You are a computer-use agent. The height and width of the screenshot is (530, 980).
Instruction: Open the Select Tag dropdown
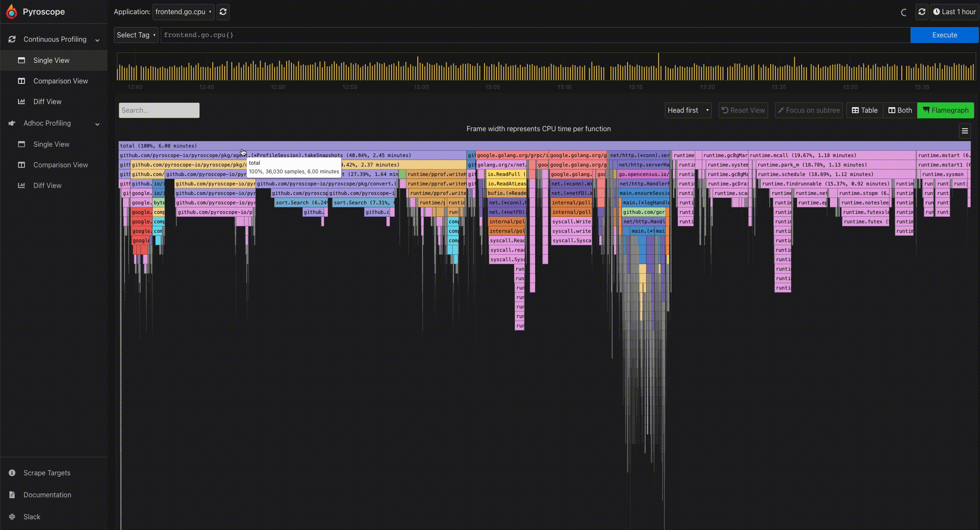[x=136, y=35]
